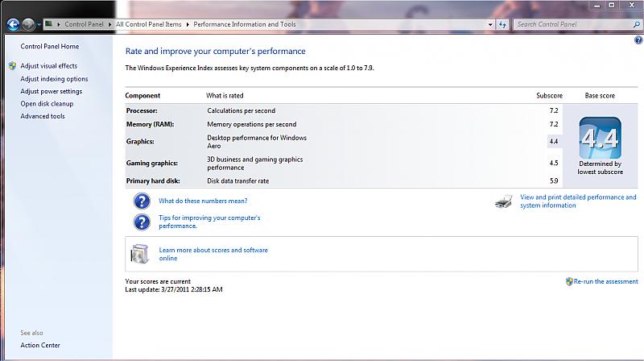
Task: Click the printer icon for detailed performance info
Action: pyautogui.click(x=503, y=201)
